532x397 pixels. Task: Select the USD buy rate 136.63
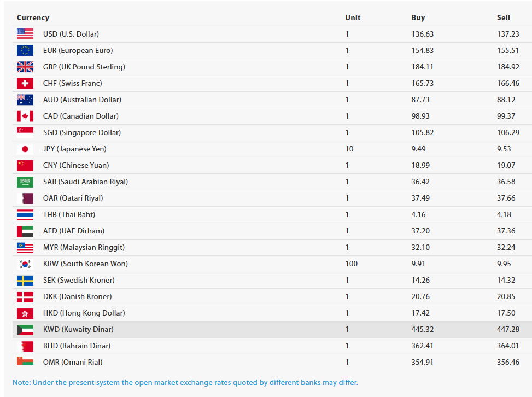click(x=423, y=34)
